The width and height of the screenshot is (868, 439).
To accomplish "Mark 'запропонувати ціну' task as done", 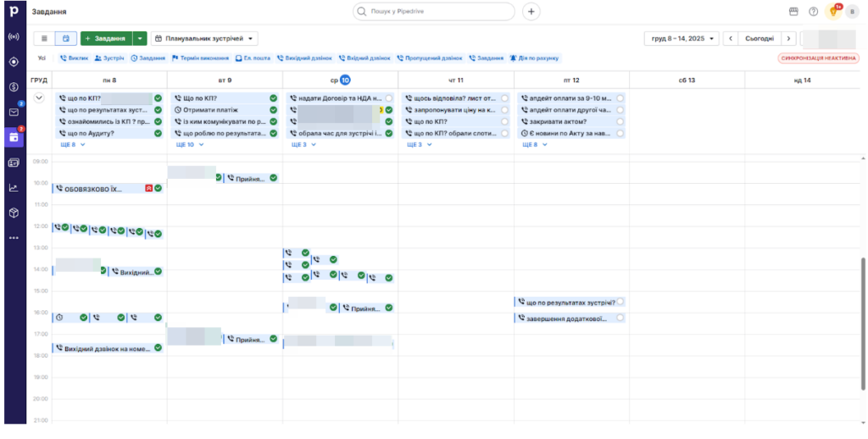I will click(x=504, y=109).
